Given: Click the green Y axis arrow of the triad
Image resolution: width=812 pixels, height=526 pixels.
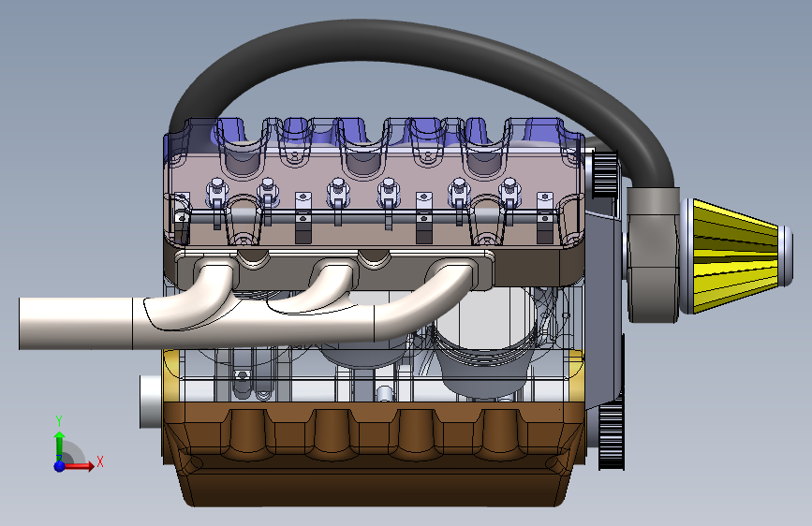Looking at the screenshot, I should point(60,446).
